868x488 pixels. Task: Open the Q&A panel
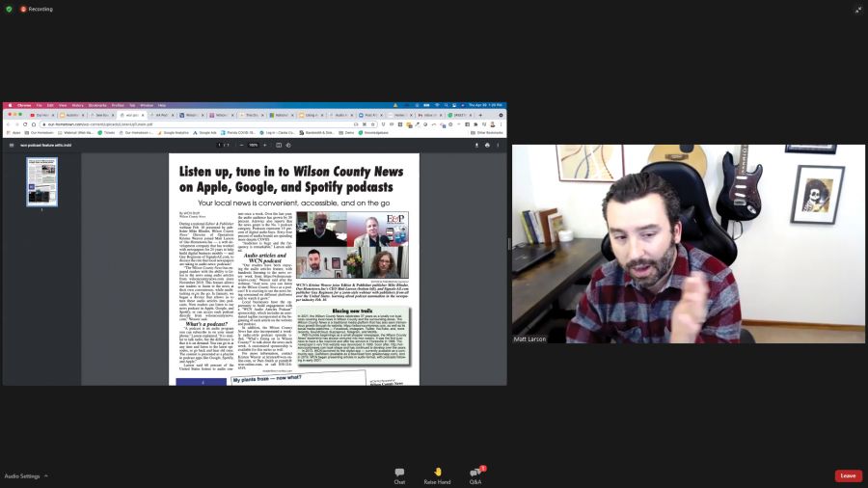(x=475, y=475)
